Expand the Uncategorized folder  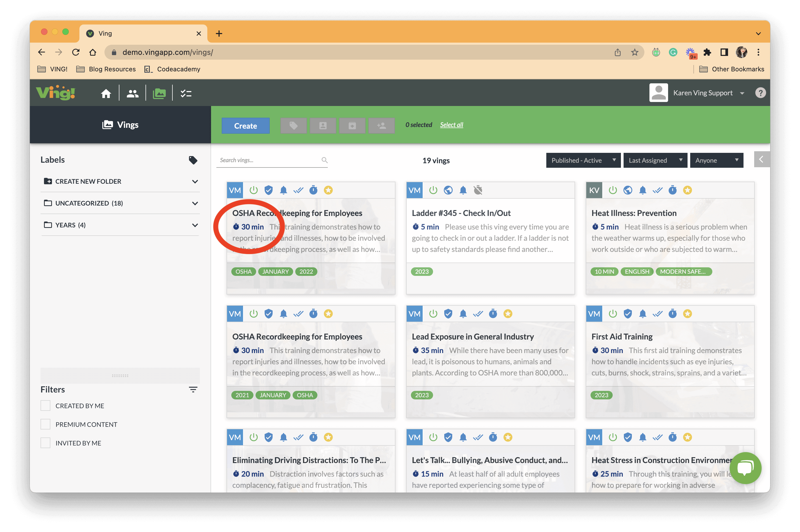tap(195, 203)
